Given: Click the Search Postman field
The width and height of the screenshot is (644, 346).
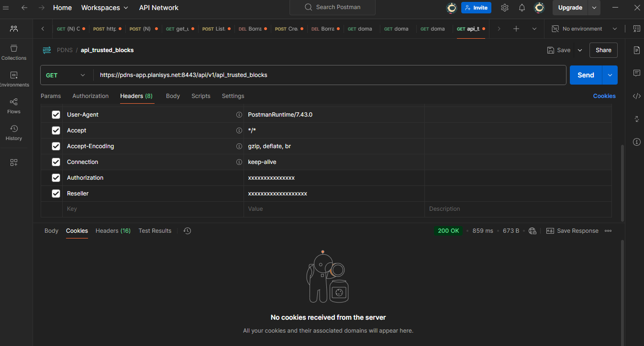Looking at the screenshot, I should point(333,8).
